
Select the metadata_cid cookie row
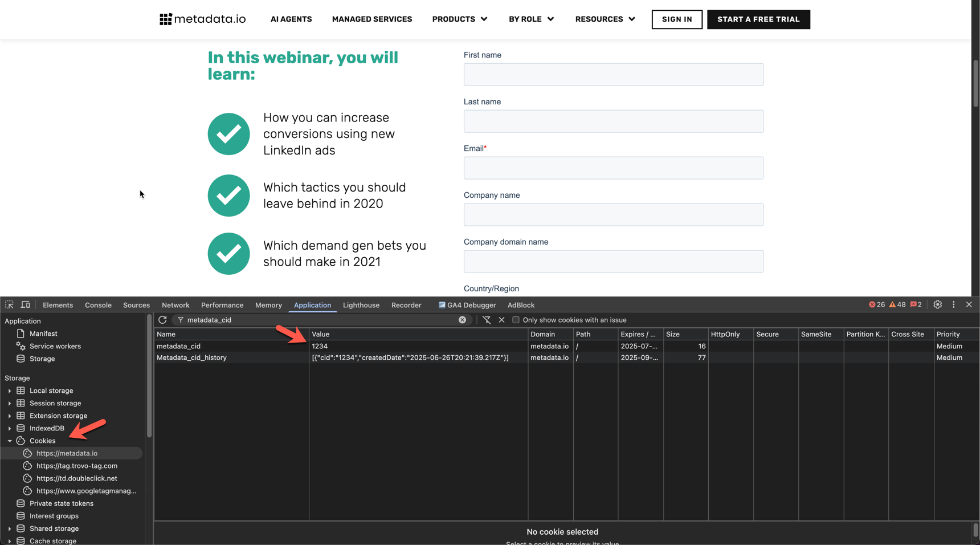point(178,346)
